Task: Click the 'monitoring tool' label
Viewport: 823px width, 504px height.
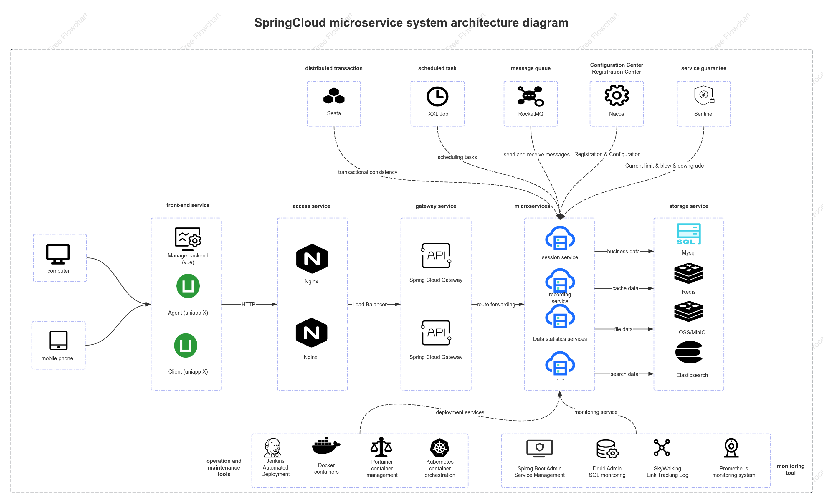Action: point(791,469)
